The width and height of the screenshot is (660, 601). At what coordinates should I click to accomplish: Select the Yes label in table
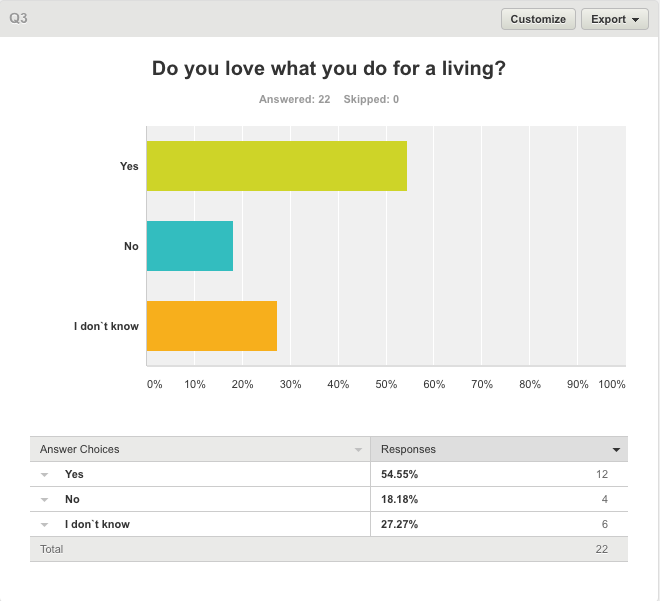click(74, 474)
